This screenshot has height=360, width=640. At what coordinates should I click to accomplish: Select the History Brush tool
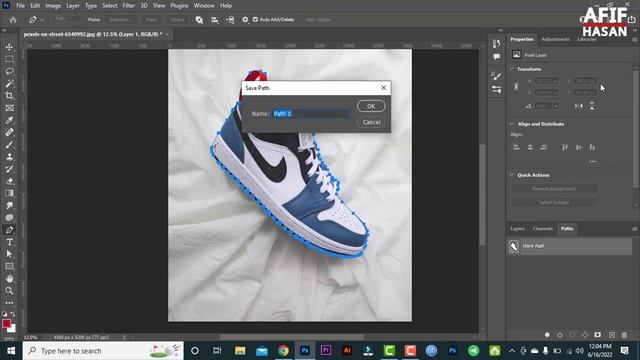click(9, 169)
